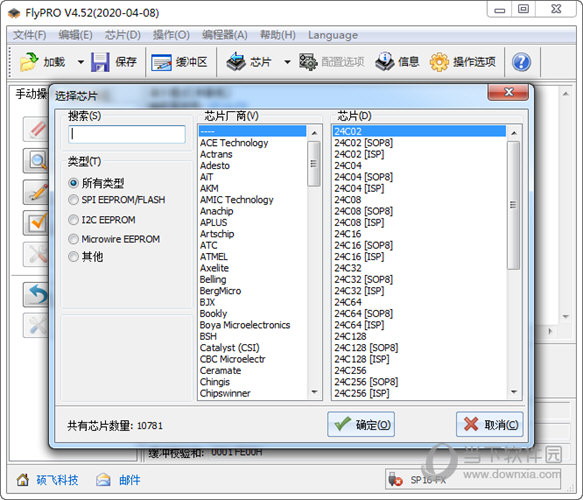Open the 编程器(A) menu
The width and height of the screenshot is (583, 500).
tap(225, 35)
